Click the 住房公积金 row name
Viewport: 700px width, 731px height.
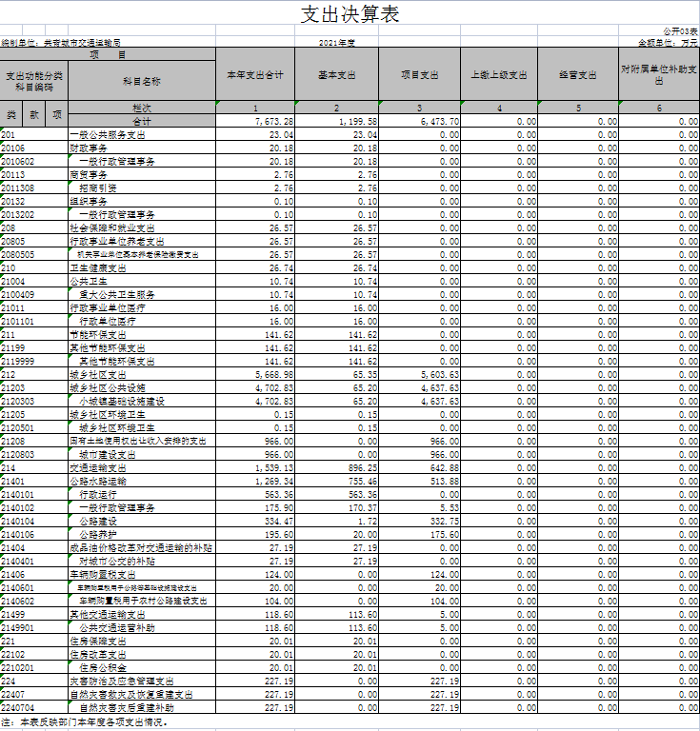point(103,668)
